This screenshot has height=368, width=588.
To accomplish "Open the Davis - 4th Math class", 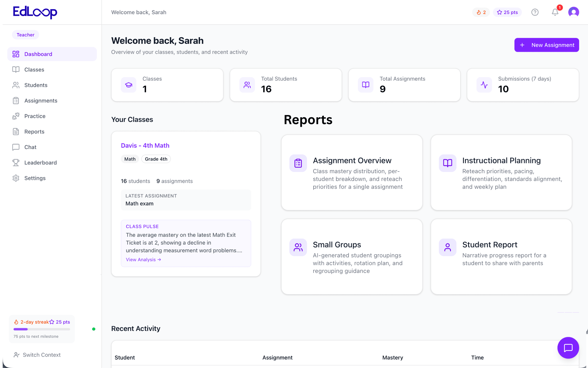I will 145,145.
